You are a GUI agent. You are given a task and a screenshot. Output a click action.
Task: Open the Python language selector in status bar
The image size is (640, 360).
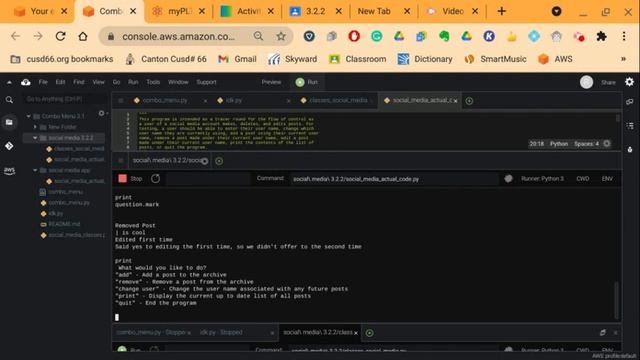(559, 144)
